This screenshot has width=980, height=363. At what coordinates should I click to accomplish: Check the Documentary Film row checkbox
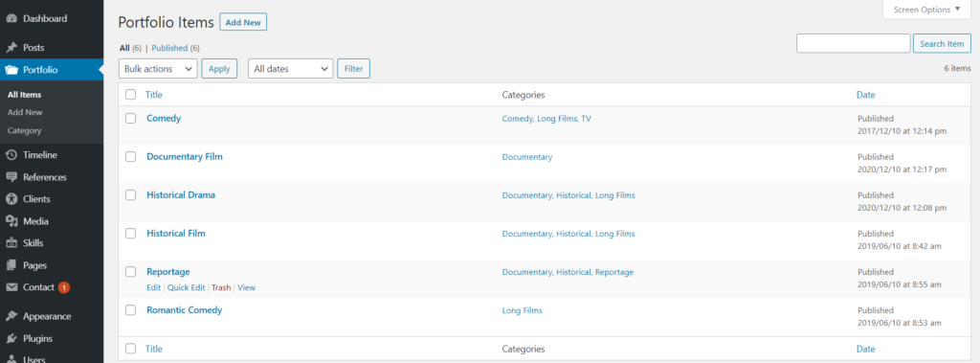click(130, 157)
